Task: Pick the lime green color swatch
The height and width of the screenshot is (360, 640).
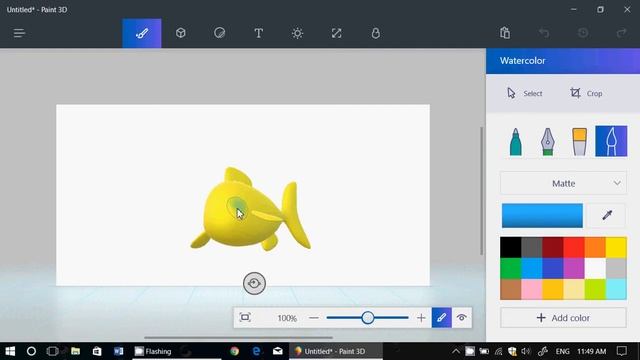Action: pos(595,289)
